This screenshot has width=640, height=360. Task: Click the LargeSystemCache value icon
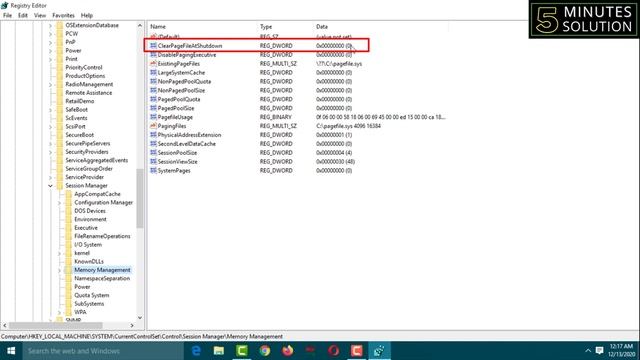point(153,73)
